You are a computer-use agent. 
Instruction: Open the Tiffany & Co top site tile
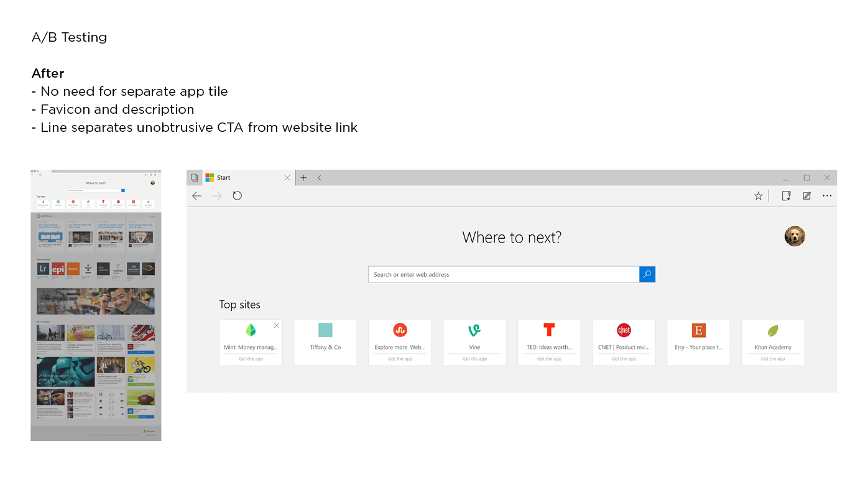click(x=325, y=343)
